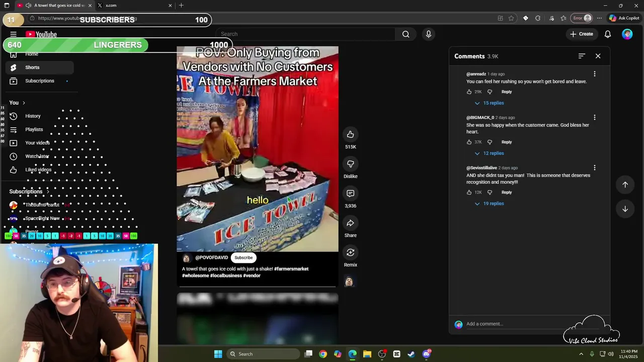Open the Remix option
This screenshot has height=362, width=644.
pos(350,252)
